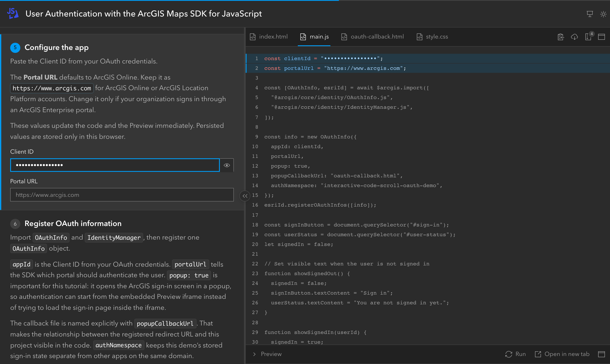This screenshot has height=364, width=610.
Task: Click the Run button label
Action: click(x=520, y=354)
